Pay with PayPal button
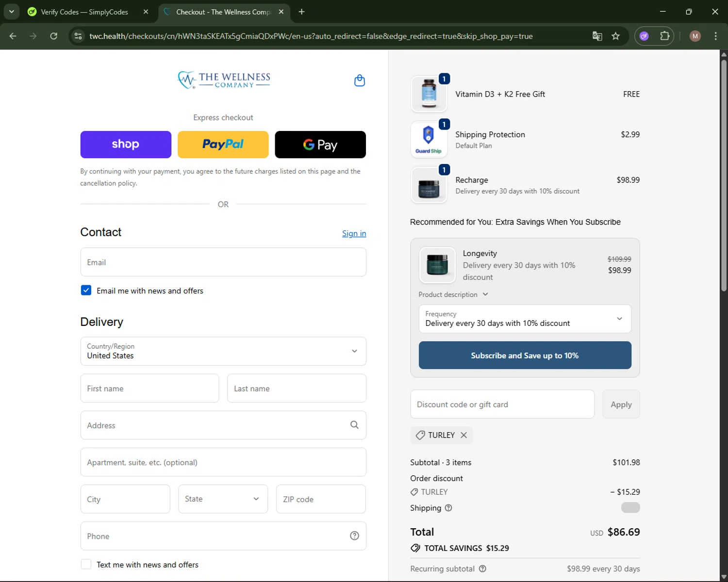728x582 pixels. [223, 145]
